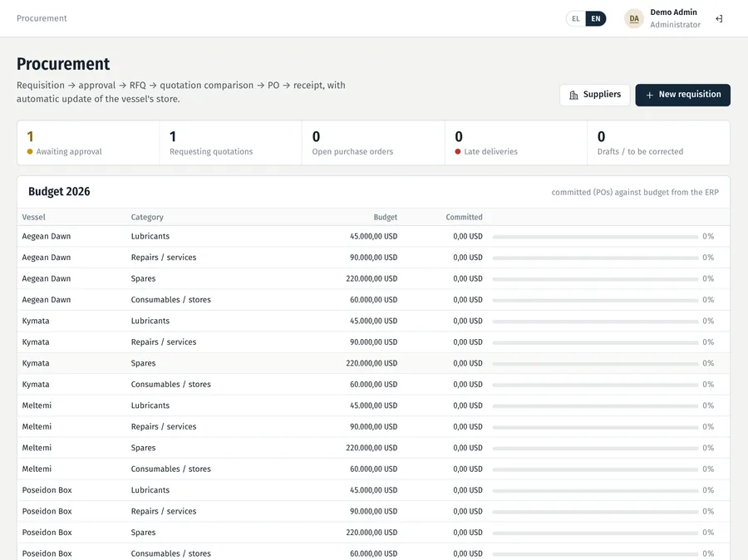Select the Poseidon Box Lubricants vessel cell
Image resolution: width=748 pixels, height=560 pixels.
47,490
